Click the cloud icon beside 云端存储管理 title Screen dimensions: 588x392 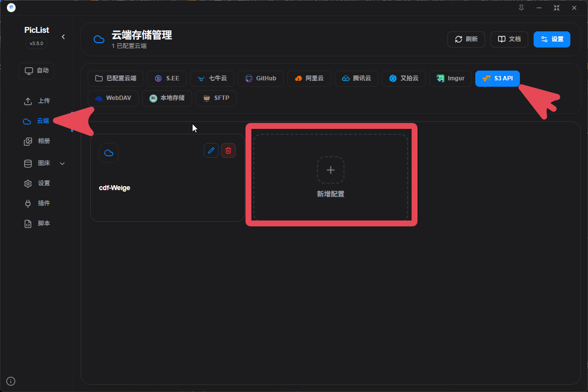[x=99, y=39]
